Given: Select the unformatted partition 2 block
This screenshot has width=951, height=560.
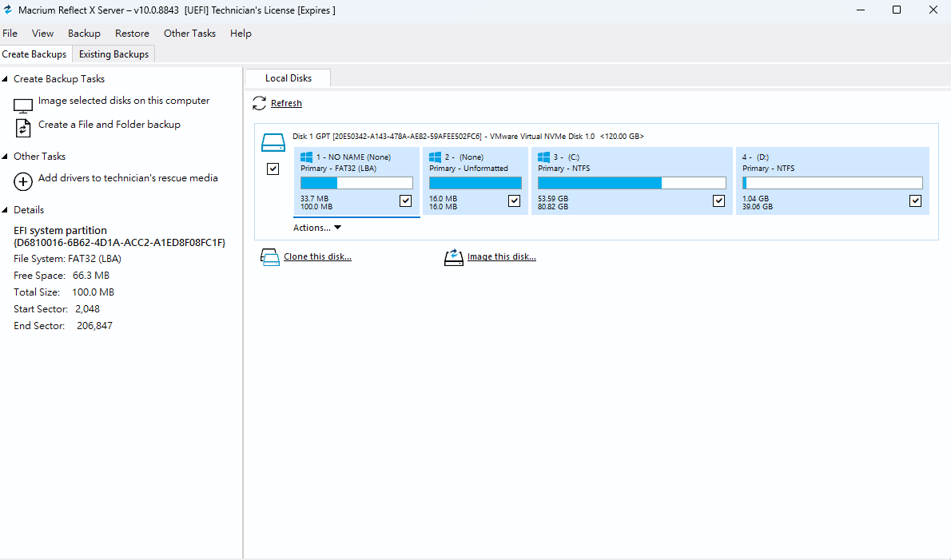Looking at the screenshot, I should (475, 181).
